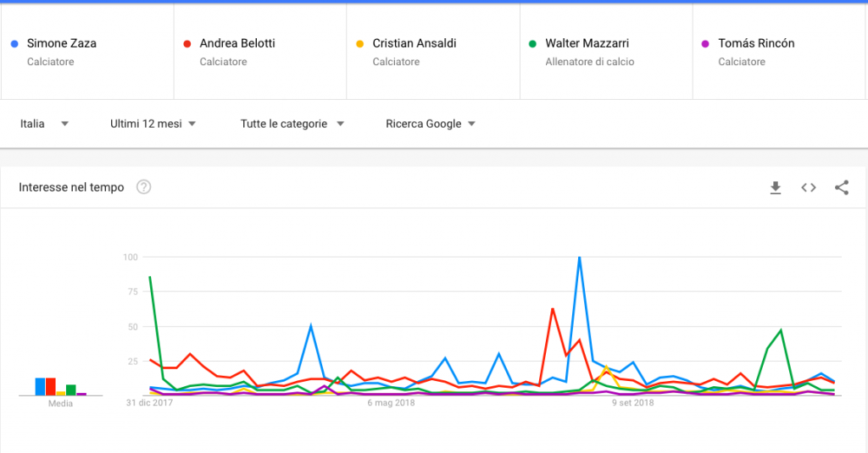Open the Italia country dropdown

(44, 124)
